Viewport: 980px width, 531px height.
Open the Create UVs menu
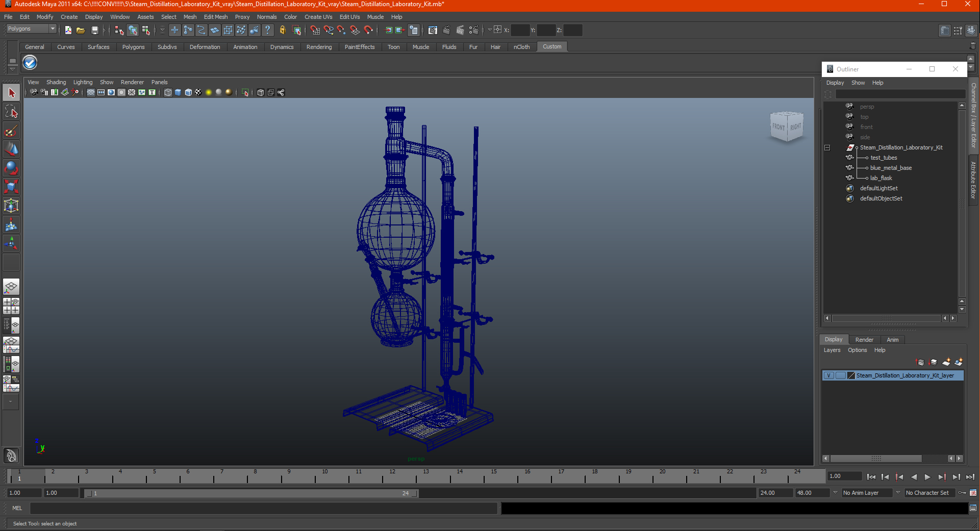[x=318, y=17]
